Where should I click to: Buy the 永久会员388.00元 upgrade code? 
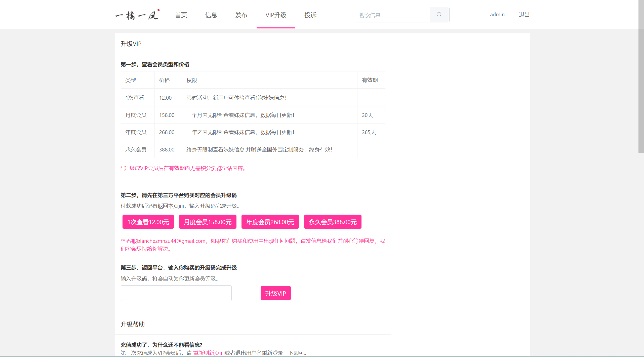click(333, 222)
